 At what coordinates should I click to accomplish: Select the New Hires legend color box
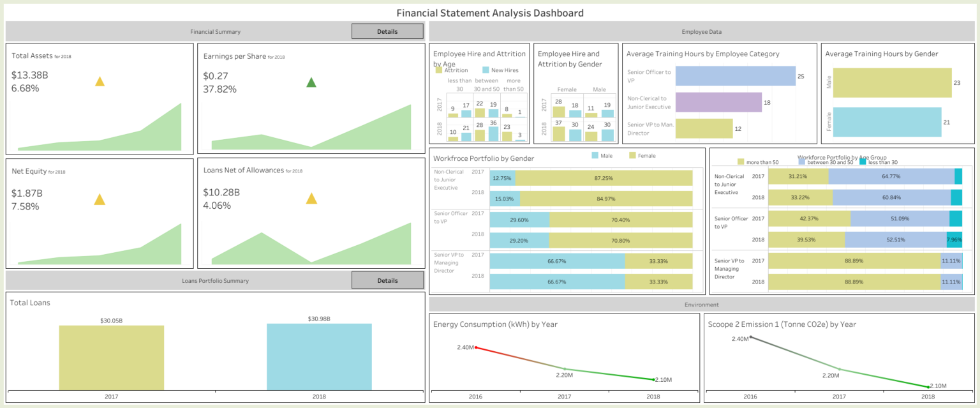pyautogui.click(x=486, y=70)
